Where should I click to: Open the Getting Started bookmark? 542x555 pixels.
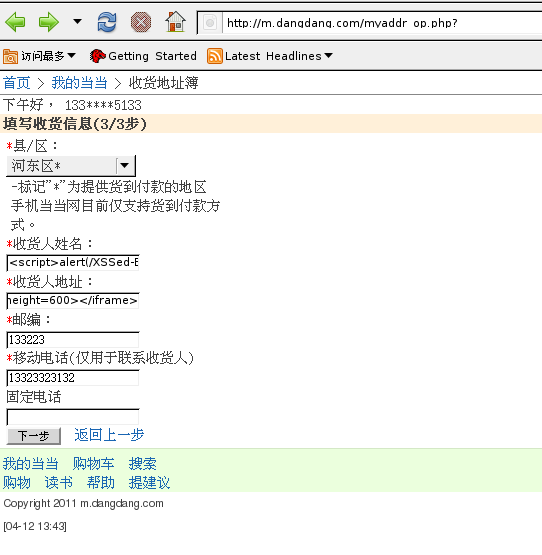[x=143, y=56]
